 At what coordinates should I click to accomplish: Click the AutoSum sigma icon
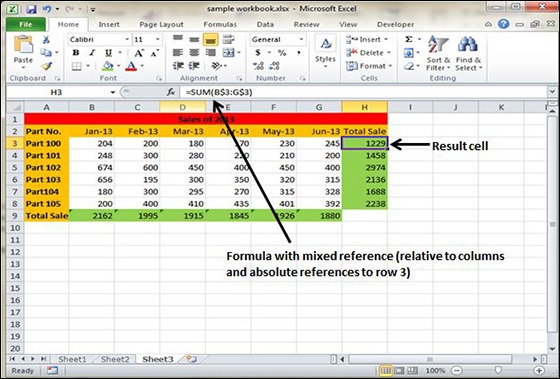click(409, 39)
